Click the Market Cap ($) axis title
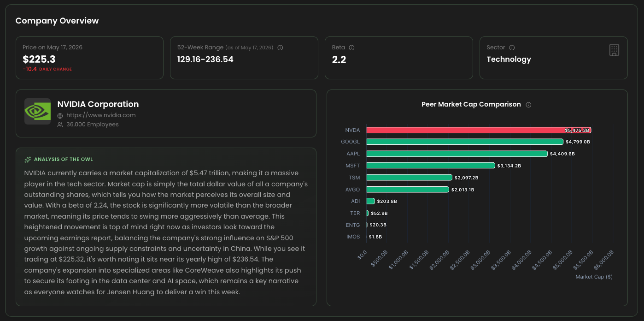644x321 pixels. coord(594,277)
